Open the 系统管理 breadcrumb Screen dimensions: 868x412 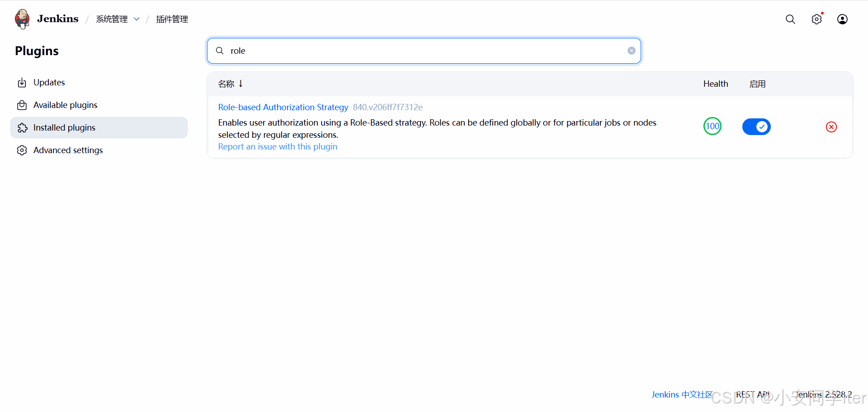(112, 19)
